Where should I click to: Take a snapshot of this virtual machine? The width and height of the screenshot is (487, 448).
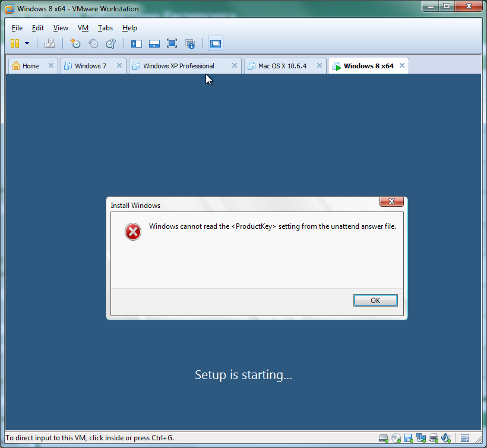click(x=75, y=43)
